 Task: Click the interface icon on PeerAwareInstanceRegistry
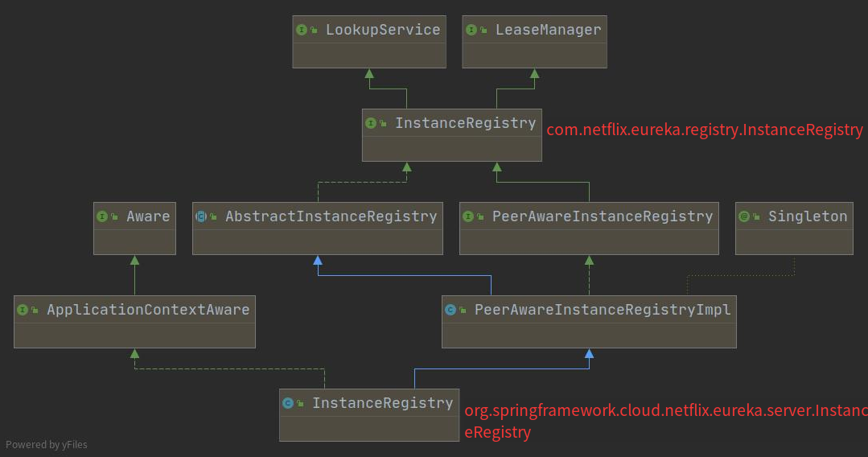tap(468, 216)
